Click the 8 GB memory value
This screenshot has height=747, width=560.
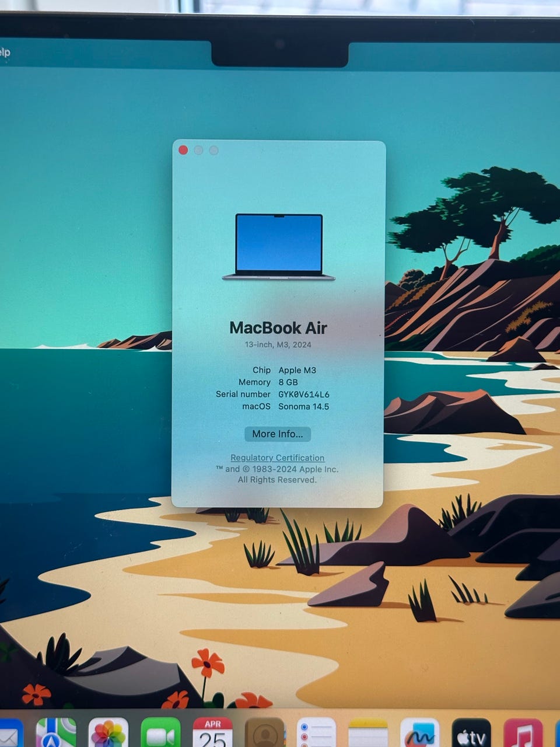point(288,382)
